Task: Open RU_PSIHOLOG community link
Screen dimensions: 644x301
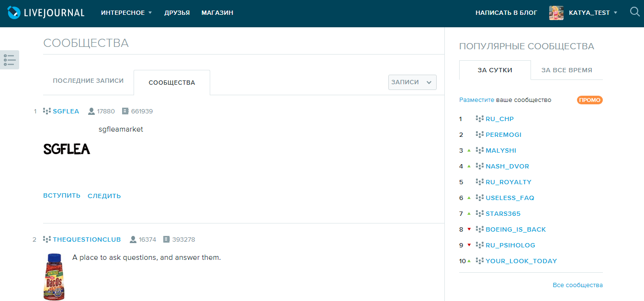Action: point(510,245)
